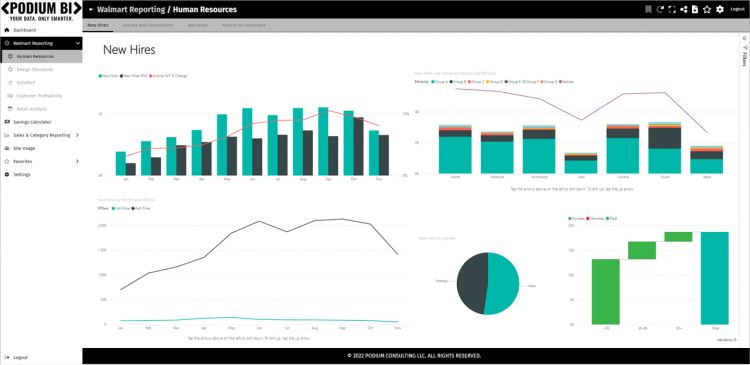750x365 pixels.
Task: Open Design Standards via its sidebar icon
Action: pos(11,69)
